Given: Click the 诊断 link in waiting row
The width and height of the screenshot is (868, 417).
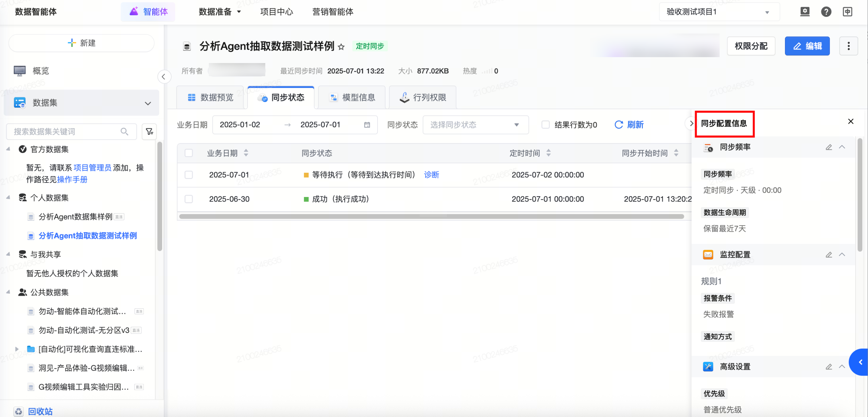Looking at the screenshot, I should click(431, 175).
